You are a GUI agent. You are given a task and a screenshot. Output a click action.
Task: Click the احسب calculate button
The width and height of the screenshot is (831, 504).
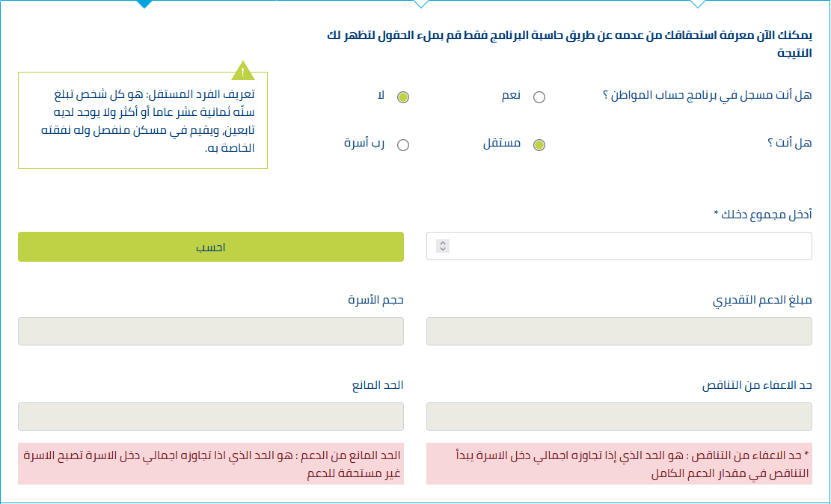click(211, 247)
